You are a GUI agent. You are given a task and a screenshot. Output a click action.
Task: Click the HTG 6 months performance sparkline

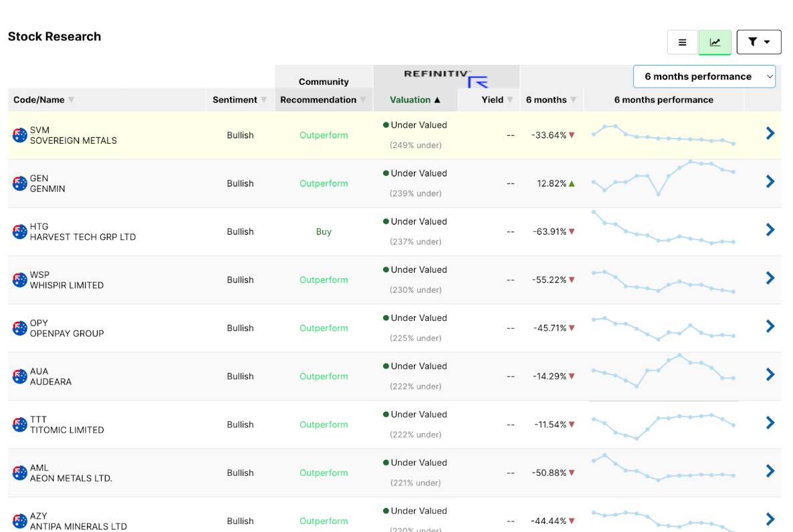663,228
